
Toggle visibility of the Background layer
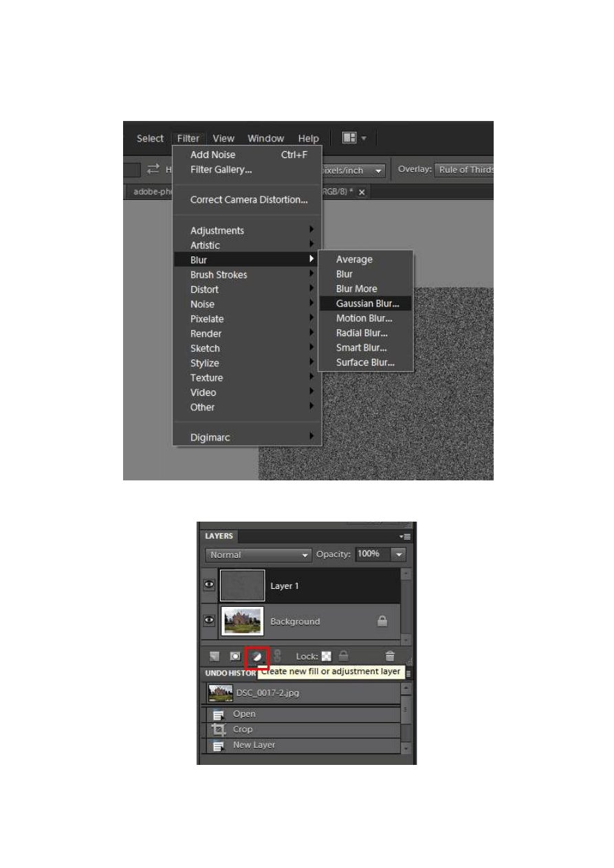coord(209,621)
